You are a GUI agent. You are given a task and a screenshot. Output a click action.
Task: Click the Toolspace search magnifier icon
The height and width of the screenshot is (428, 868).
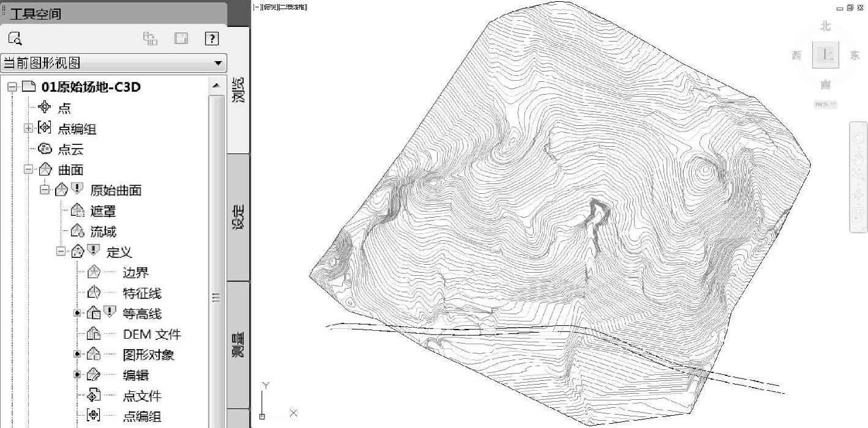(x=15, y=39)
